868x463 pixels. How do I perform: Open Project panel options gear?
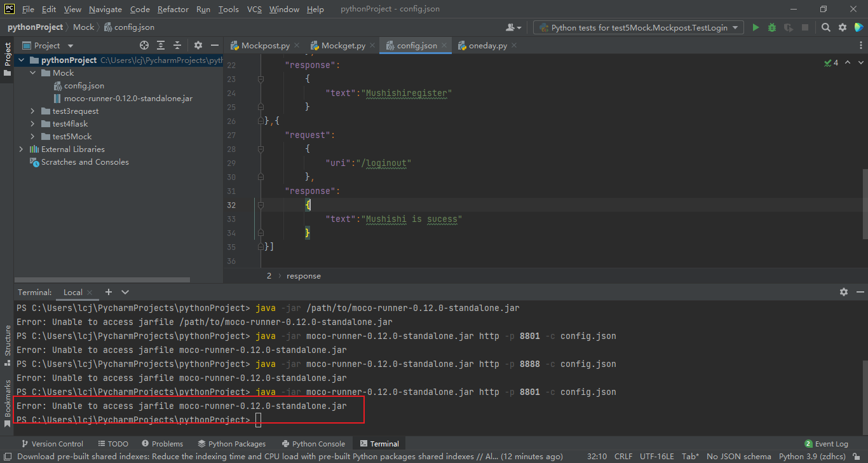click(198, 45)
